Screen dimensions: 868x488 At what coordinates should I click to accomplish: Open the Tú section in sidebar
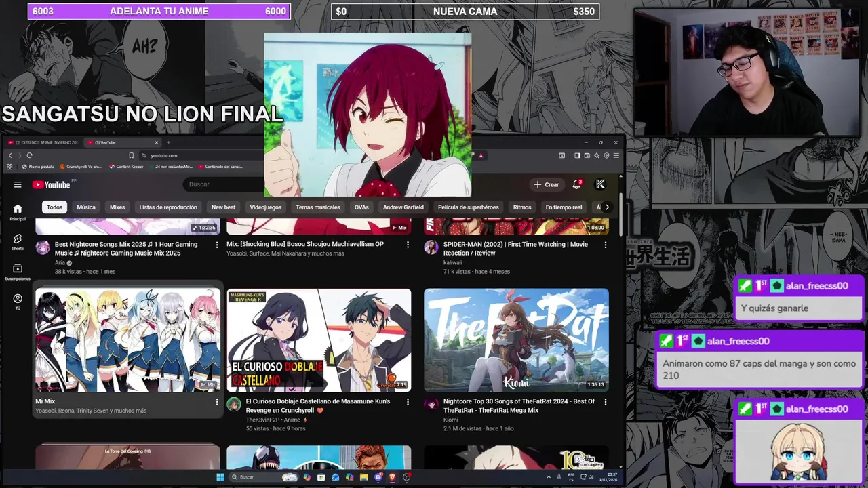[18, 302]
